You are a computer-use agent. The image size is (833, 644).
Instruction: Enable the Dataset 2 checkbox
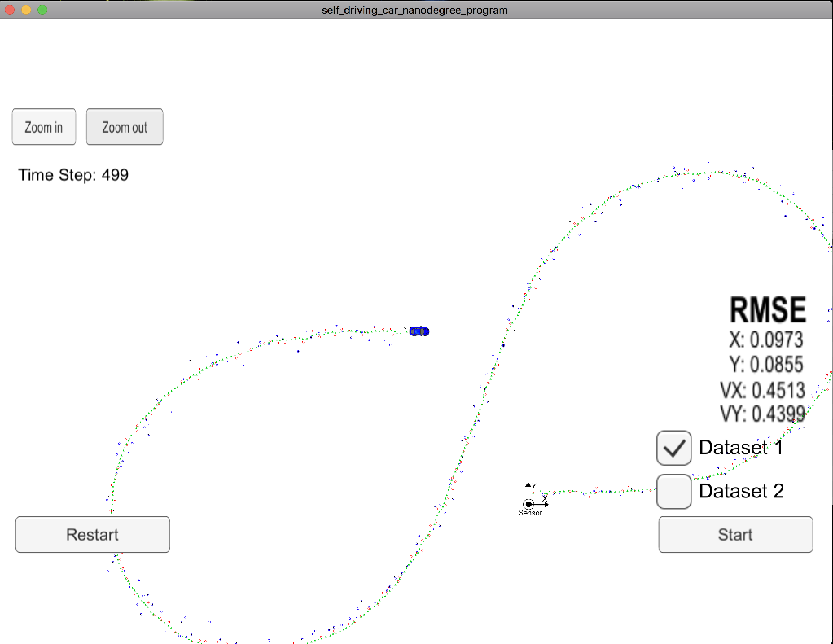(x=674, y=491)
